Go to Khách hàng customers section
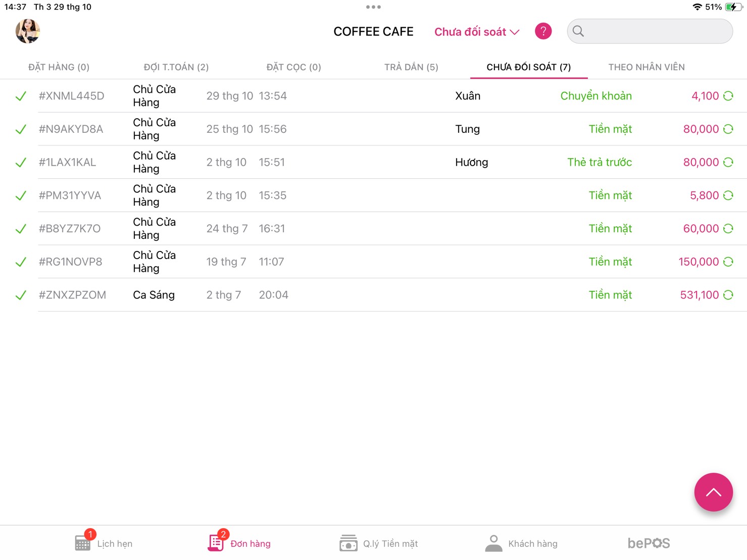The image size is (747, 560). click(x=521, y=543)
